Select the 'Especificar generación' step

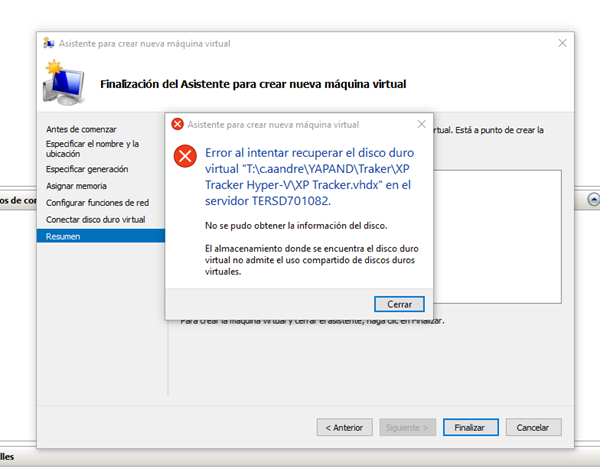pos(87,169)
